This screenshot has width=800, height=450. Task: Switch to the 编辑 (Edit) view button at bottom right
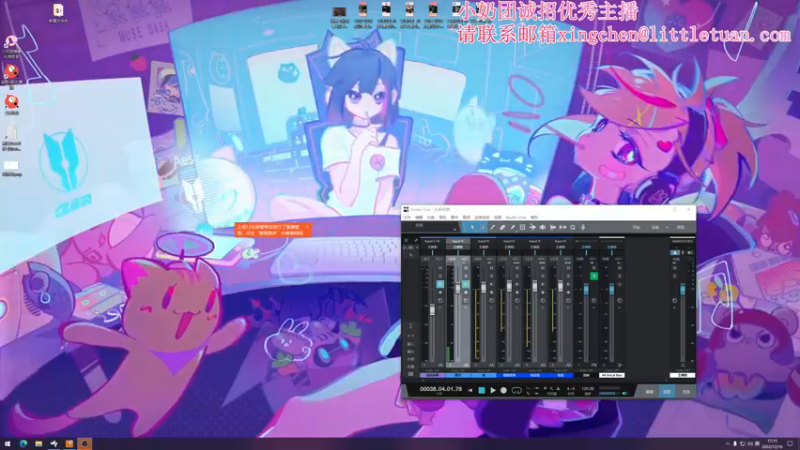(649, 392)
